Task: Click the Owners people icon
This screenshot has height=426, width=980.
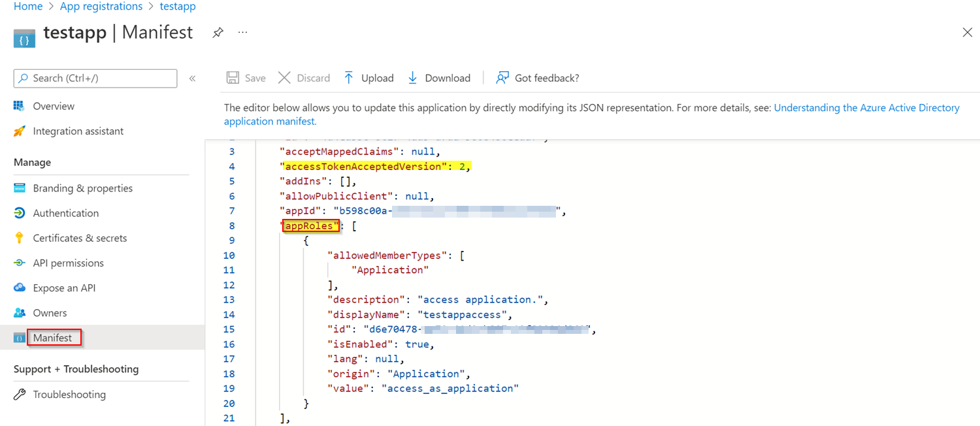Action: pos(20,313)
